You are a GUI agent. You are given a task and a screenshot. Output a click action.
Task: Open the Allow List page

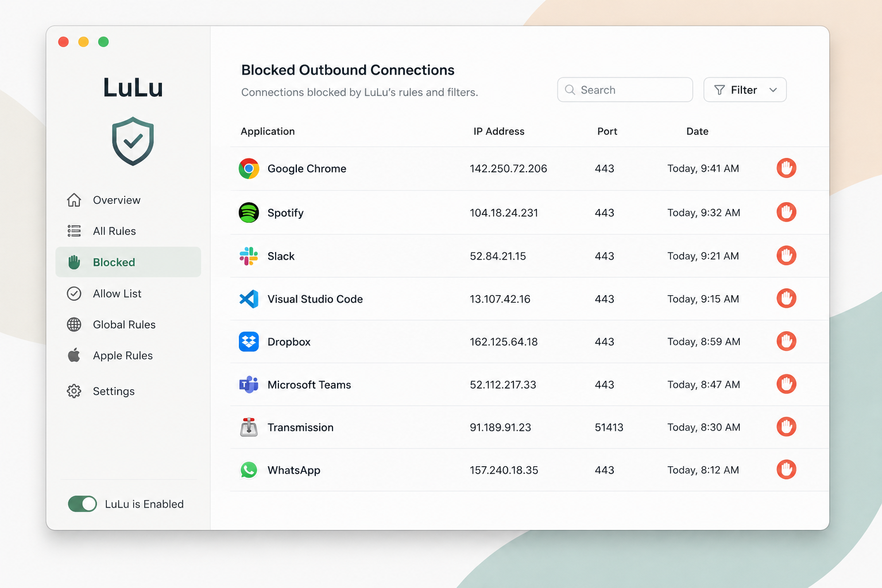pyautogui.click(x=128, y=293)
